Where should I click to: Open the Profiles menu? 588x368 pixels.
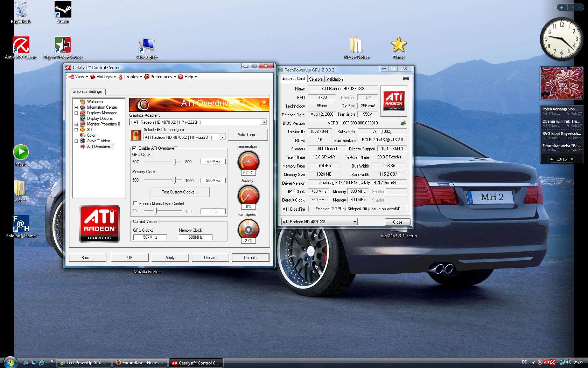coord(130,77)
